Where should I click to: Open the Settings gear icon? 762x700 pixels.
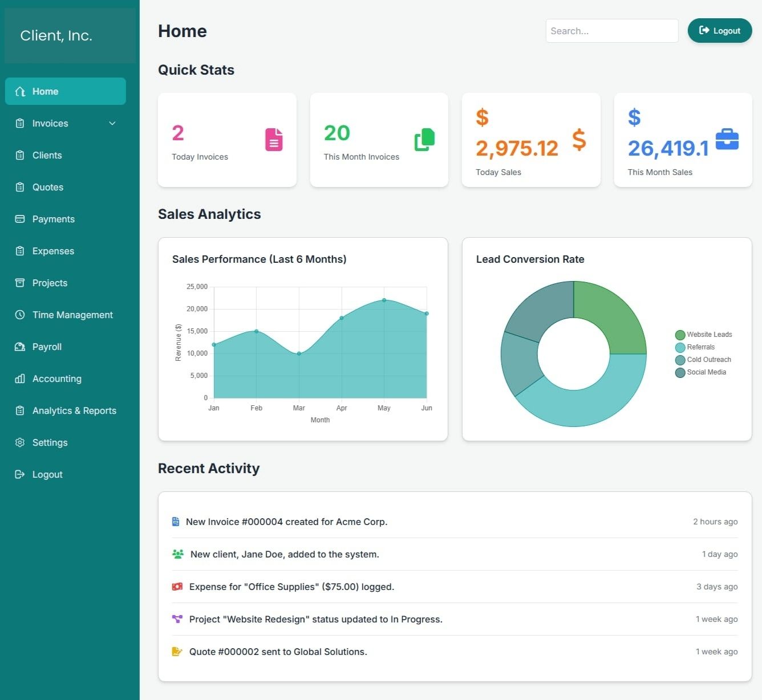pos(20,442)
